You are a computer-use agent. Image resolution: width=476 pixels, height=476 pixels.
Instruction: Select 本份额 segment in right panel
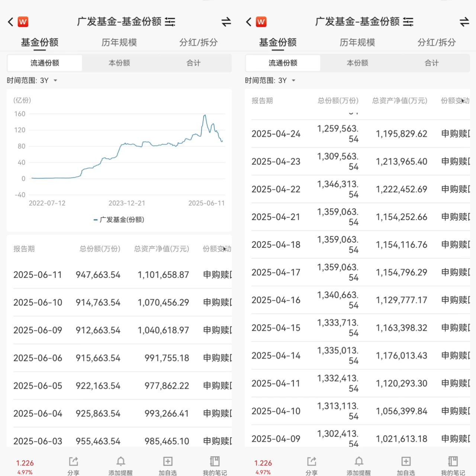357,63
